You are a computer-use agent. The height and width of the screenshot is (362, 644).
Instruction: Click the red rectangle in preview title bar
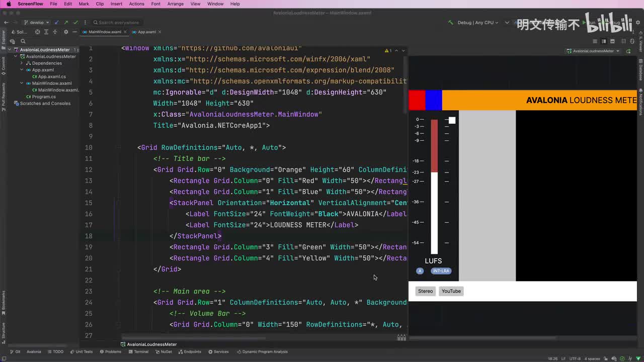point(417,100)
